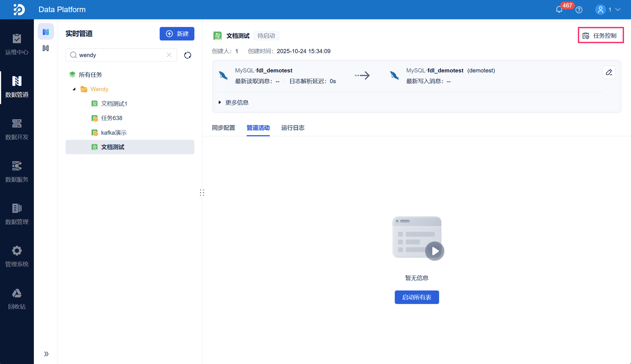Expand 更多信息 section
Viewport: 631px width, 364px height.
point(233,102)
